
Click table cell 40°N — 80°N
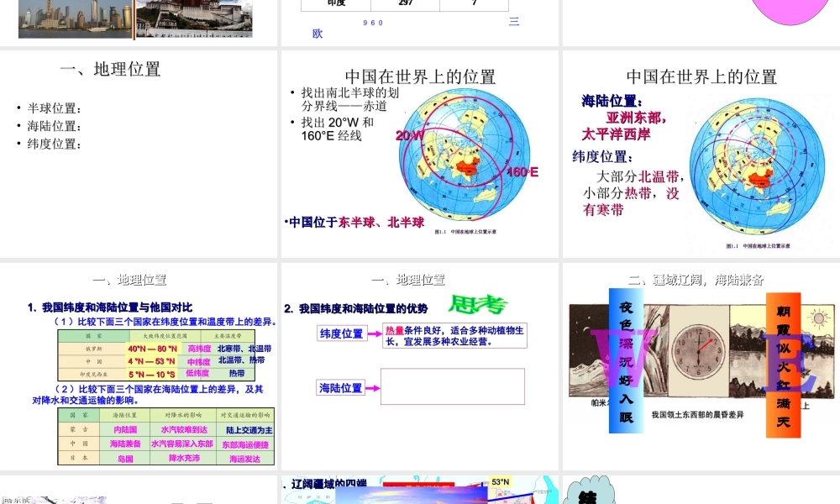(153, 349)
